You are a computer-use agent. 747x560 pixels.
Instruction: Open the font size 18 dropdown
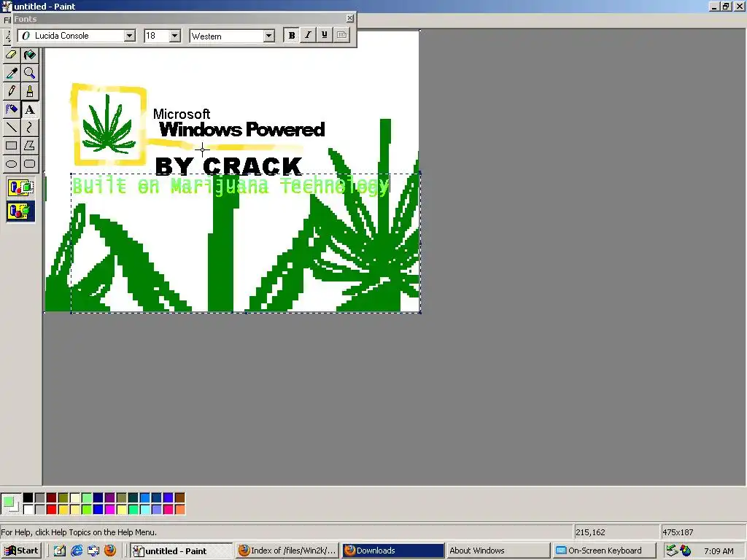(175, 36)
